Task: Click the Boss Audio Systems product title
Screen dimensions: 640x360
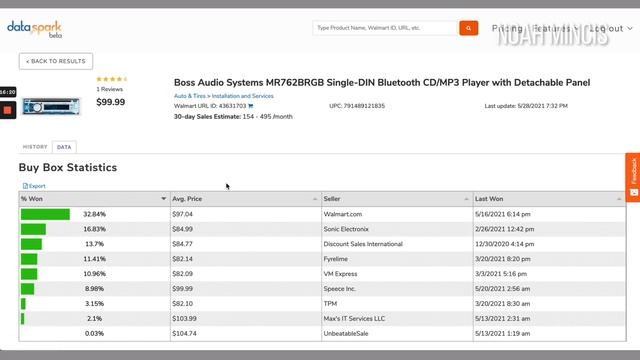Action: (382, 83)
